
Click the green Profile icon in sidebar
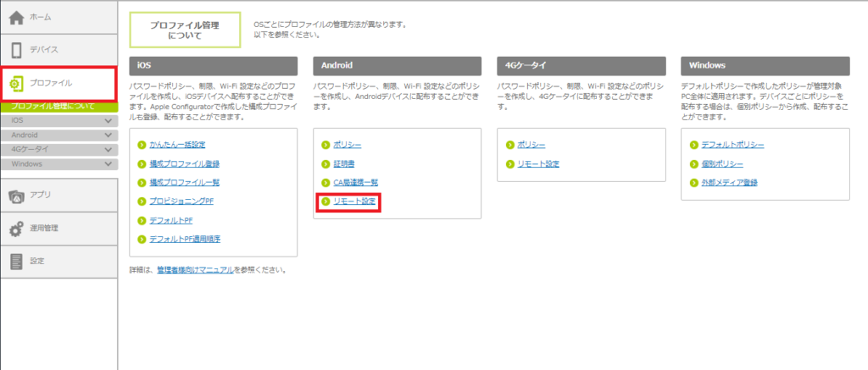(16, 83)
